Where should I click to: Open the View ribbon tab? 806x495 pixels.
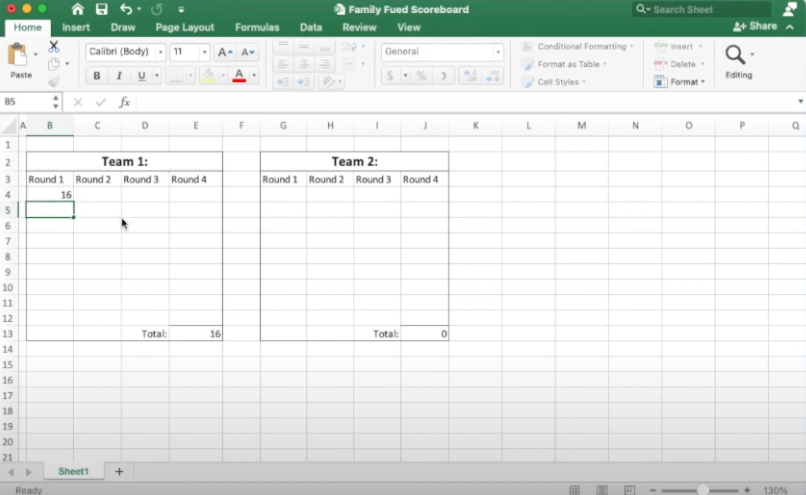tap(409, 27)
